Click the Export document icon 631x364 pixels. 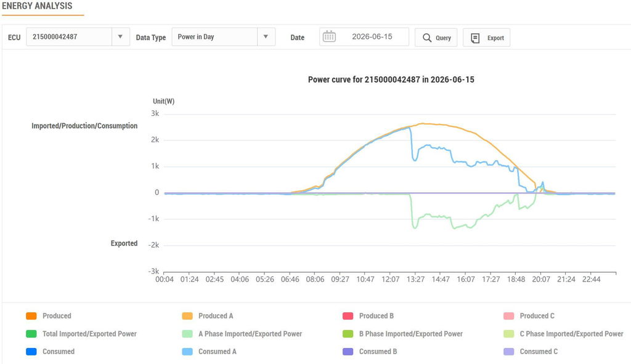pyautogui.click(x=475, y=38)
